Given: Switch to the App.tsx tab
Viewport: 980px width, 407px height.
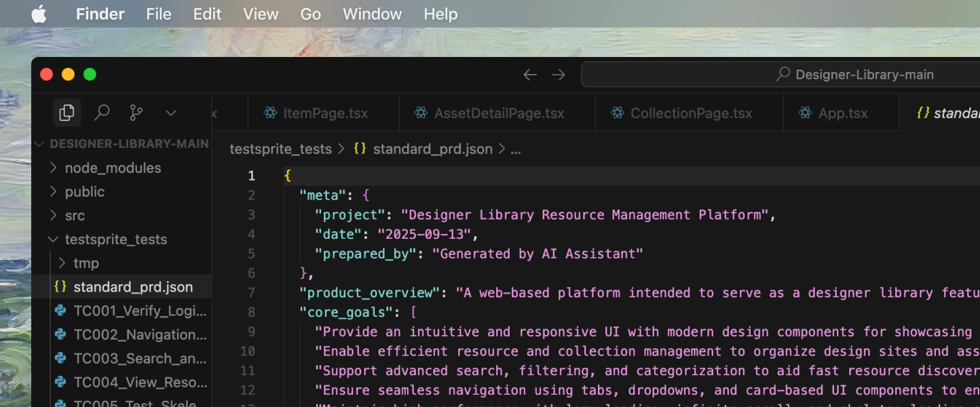Looking at the screenshot, I should coord(841,113).
